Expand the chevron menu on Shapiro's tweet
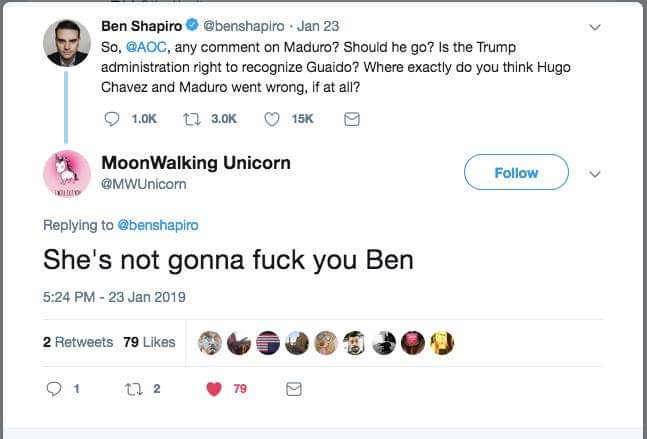This screenshot has width=647, height=439. [597, 27]
